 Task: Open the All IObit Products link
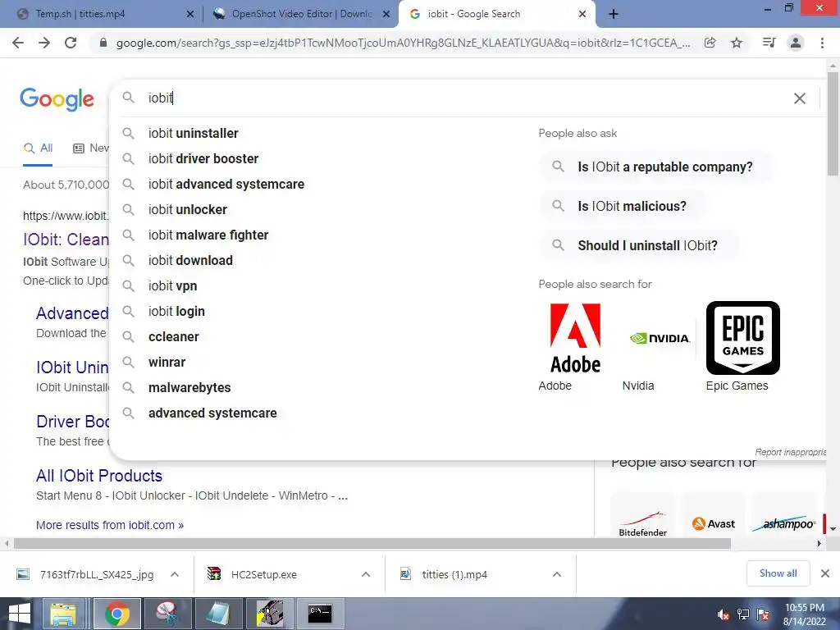point(99,476)
